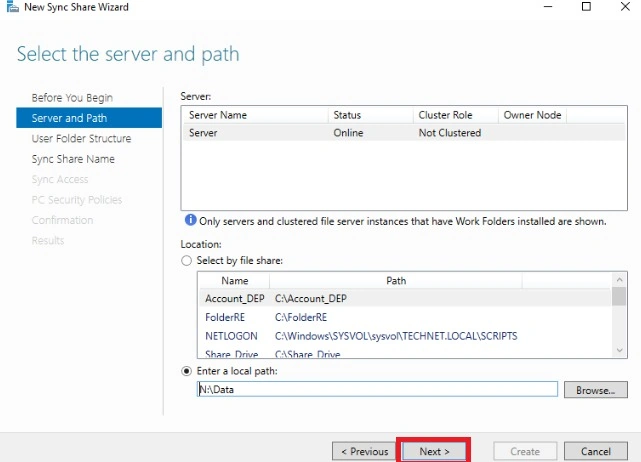
Task: Maximize the New Sync Share Wizard window
Action: (x=586, y=7)
